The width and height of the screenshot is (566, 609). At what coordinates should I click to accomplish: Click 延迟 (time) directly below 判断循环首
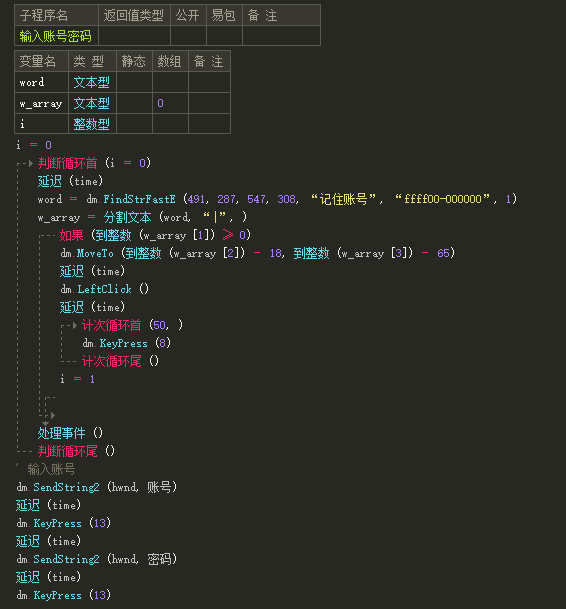click(x=70, y=181)
